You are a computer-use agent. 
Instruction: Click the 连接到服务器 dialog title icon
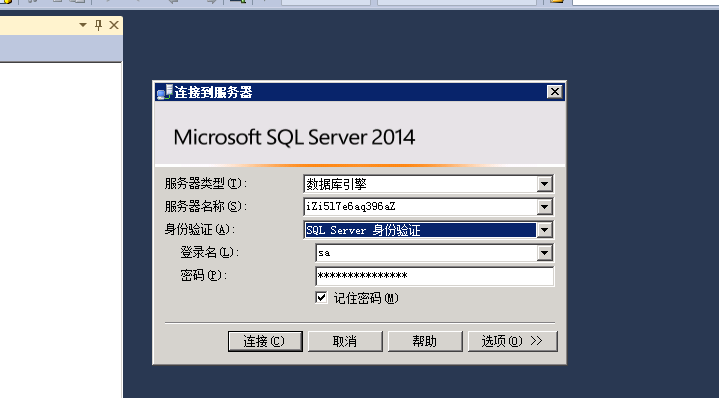pyautogui.click(x=165, y=92)
